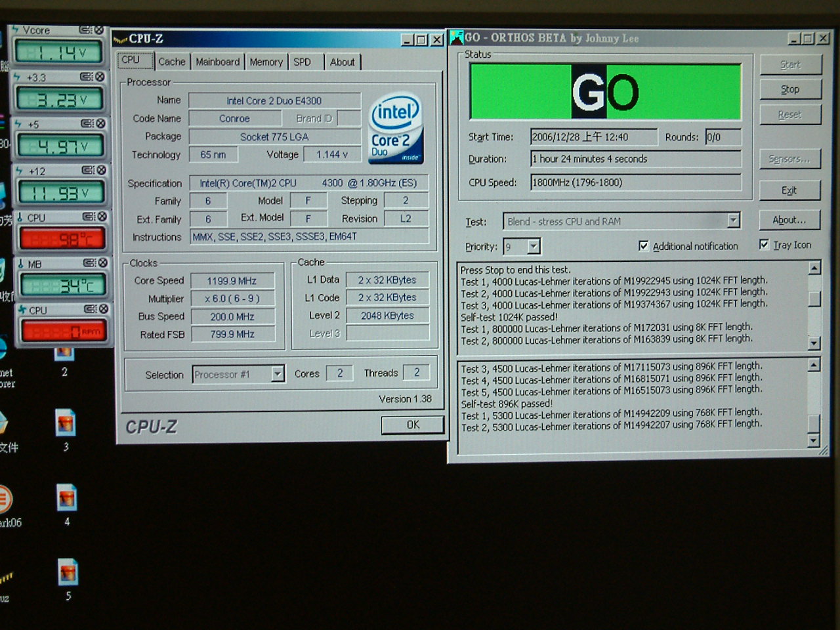
Task: Click the red 0 RPM fan display
Action: click(x=64, y=331)
